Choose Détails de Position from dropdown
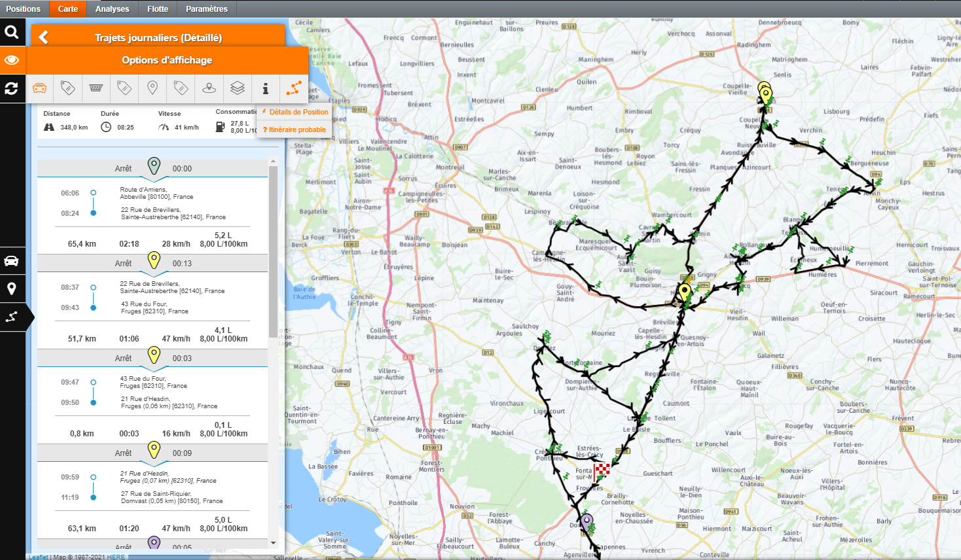Viewport: 961px width, 560px height. [295, 112]
